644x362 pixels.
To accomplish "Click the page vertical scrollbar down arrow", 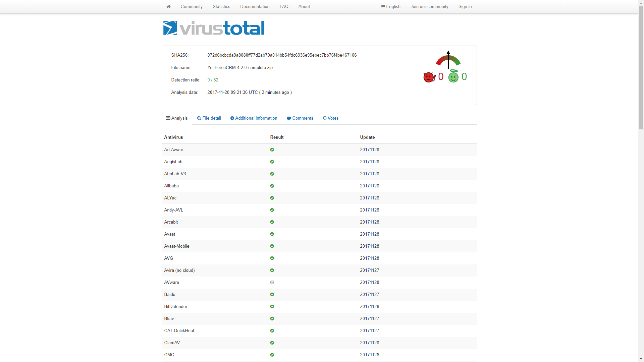I will point(641,359).
